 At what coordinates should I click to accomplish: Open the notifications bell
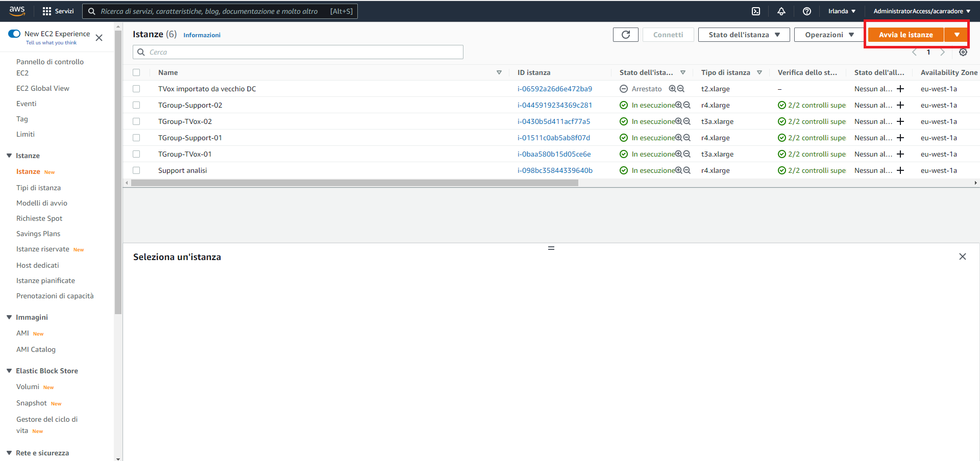tap(781, 11)
